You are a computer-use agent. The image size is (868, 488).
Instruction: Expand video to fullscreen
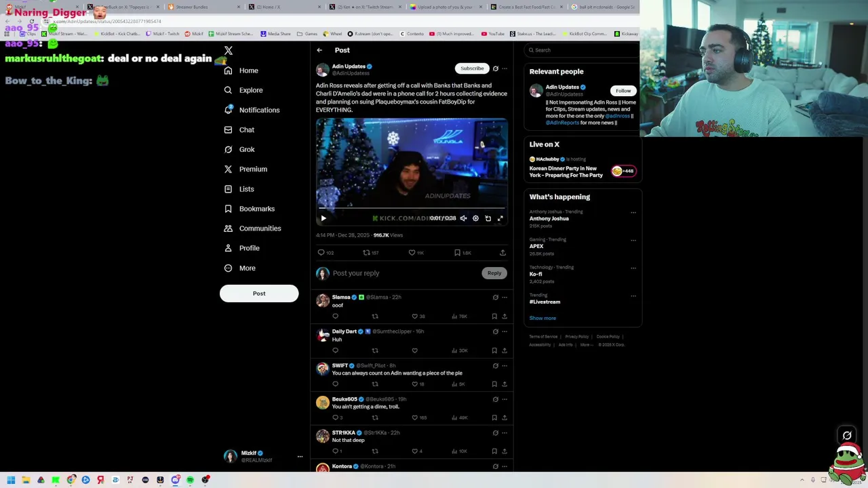[x=500, y=218]
